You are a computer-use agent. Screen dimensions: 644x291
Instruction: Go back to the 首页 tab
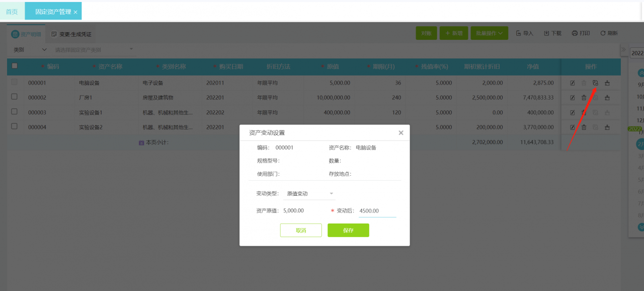[12, 11]
